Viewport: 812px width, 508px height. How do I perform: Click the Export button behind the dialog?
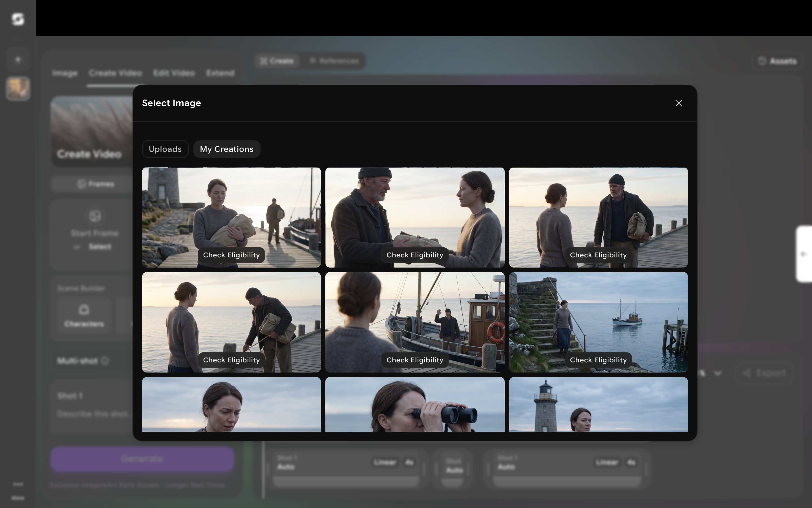click(x=764, y=373)
